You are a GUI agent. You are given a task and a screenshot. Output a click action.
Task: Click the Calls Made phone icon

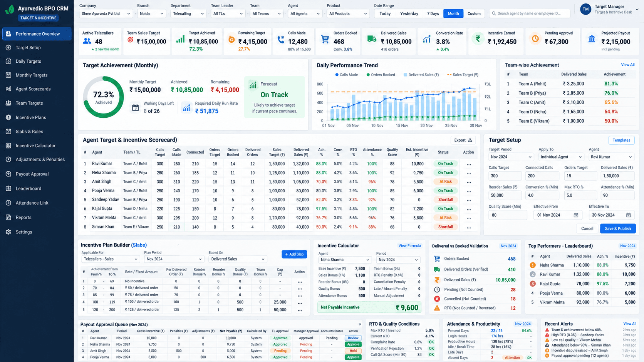(281, 39)
